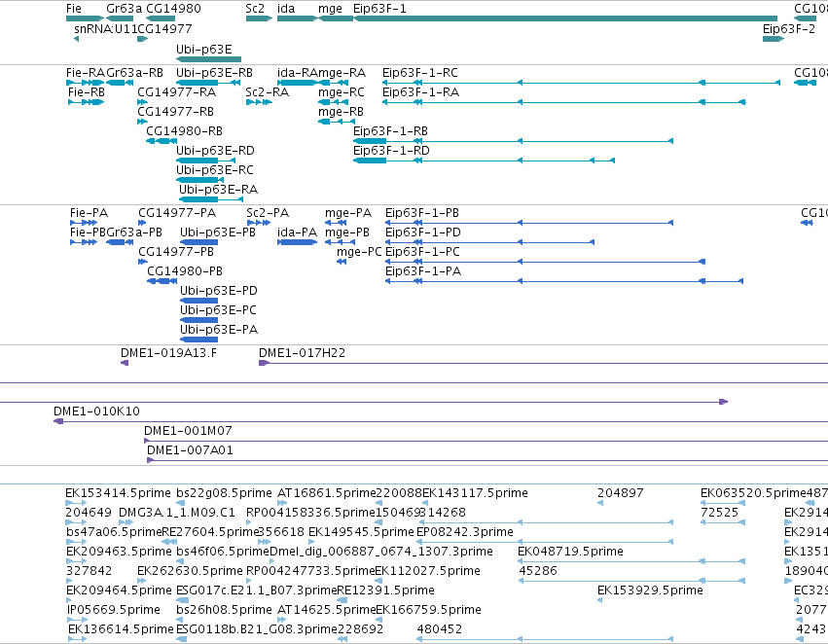Select protein Eip63F-1-PA label
This screenshot has width=828, height=644.
pyautogui.click(x=423, y=271)
